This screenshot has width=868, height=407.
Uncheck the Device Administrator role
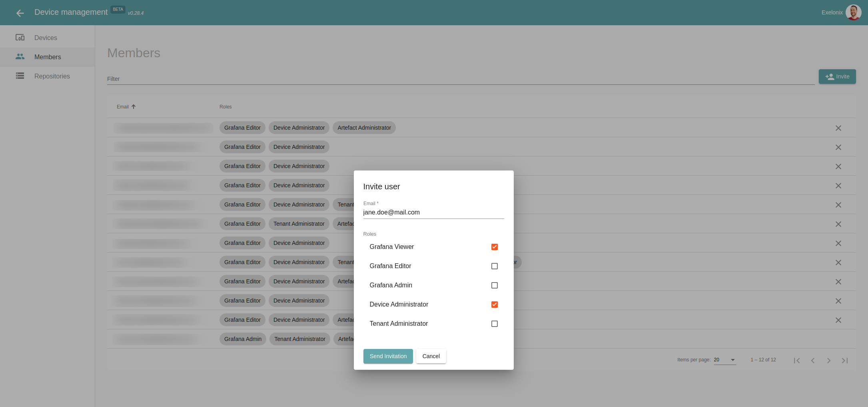(495, 305)
